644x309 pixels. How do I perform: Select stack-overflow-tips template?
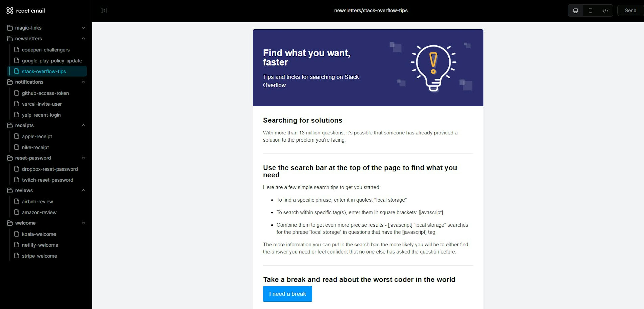44,71
